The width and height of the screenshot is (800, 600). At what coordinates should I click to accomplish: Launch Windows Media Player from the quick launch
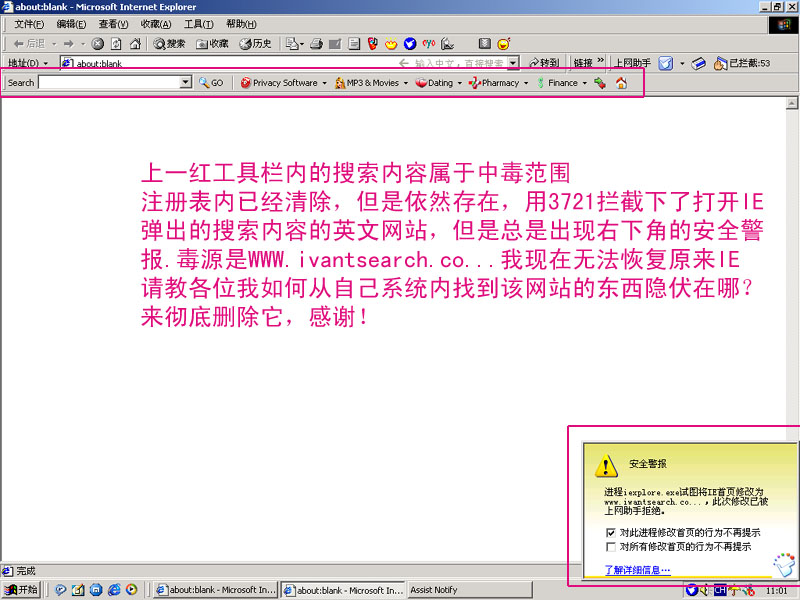coord(131,590)
